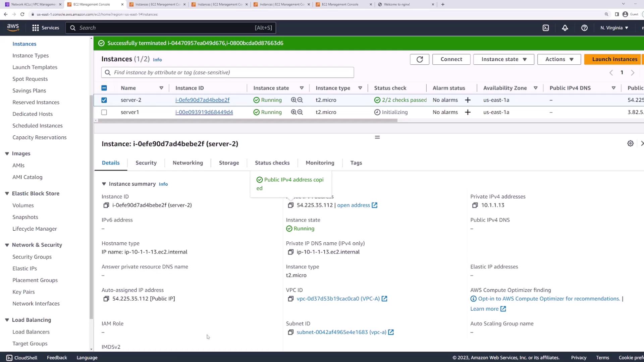Copy the instance ID using the copy icon
644x362 pixels.
click(106, 205)
